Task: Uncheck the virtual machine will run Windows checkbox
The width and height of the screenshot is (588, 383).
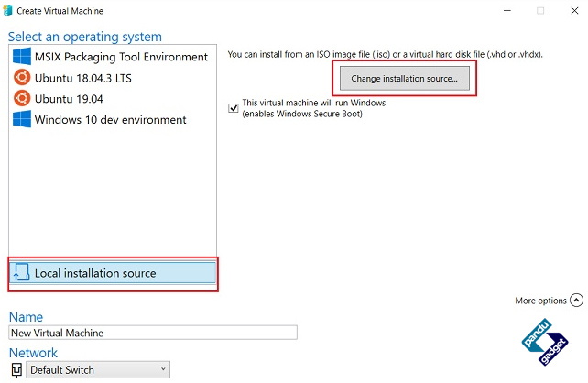Action: coord(234,108)
